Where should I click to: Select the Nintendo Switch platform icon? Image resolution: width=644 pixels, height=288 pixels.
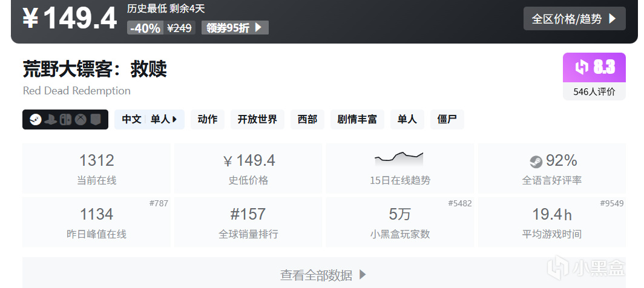pyautogui.click(x=66, y=120)
